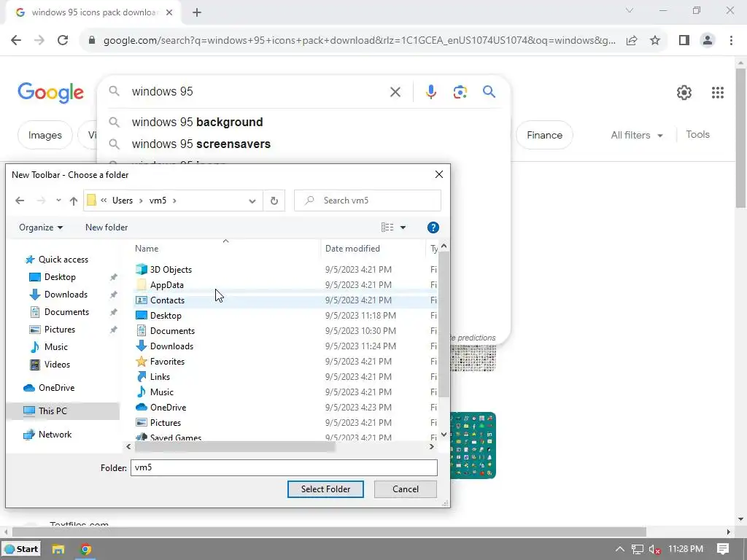Click the muted volume tray icon
The width and height of the screenshot is (747, 560).
coord(654,550)
